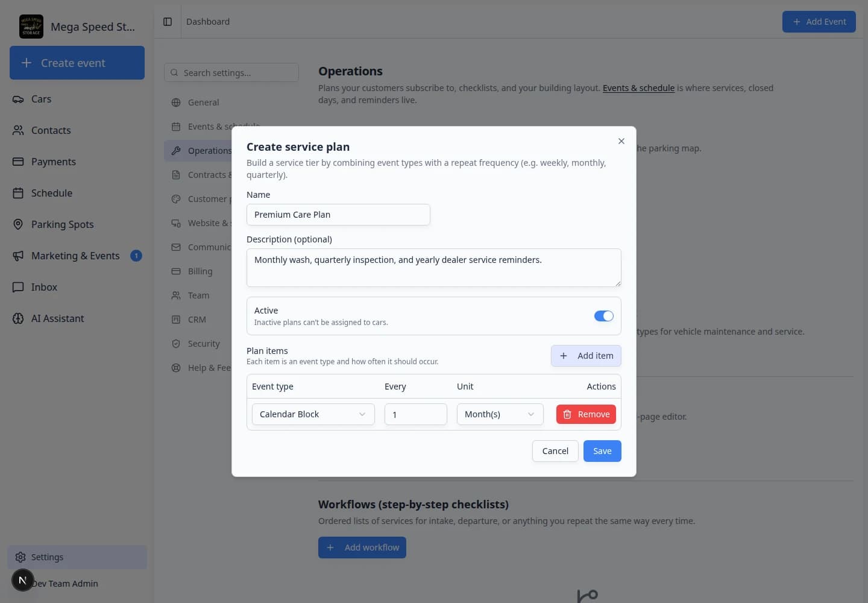Follow the Events & schedule link
Viewport: 868px width, 603px height.
coord(638,88)
